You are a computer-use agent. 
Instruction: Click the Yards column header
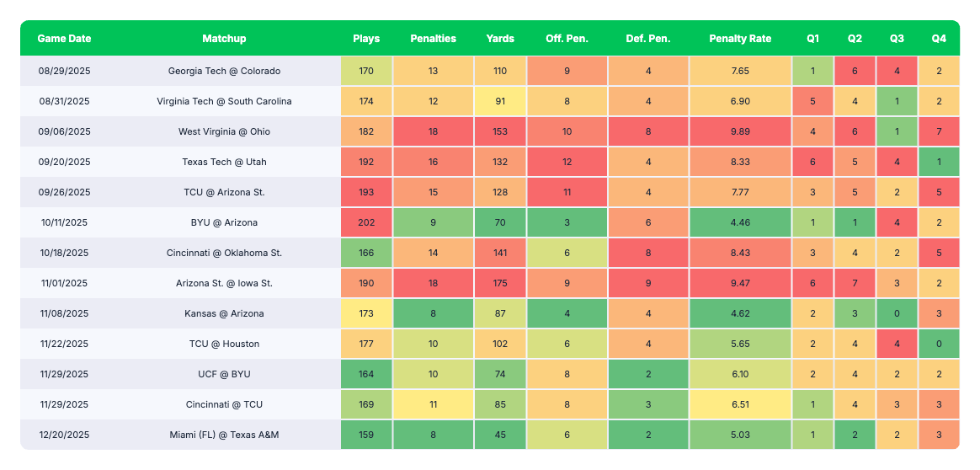click(500, 39)
